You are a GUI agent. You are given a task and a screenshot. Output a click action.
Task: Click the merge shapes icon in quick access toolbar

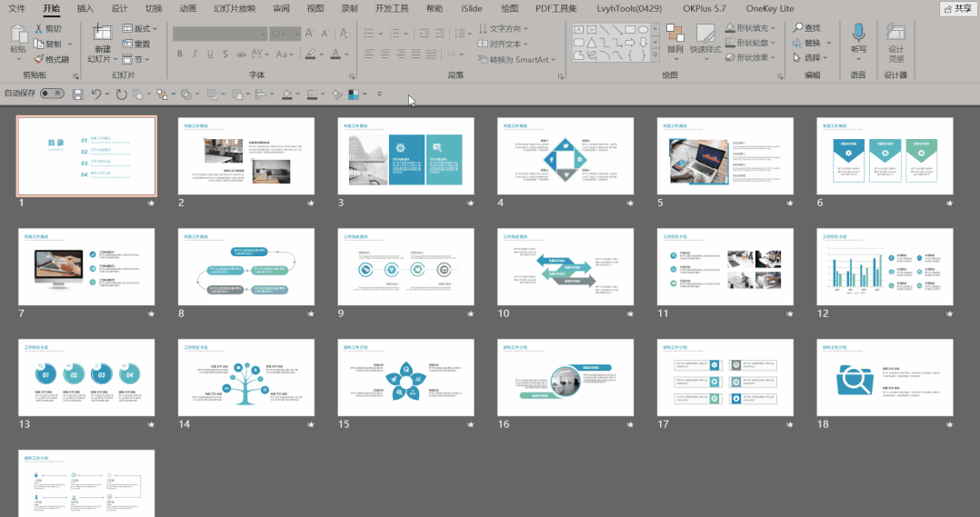[x=186, y=94]
